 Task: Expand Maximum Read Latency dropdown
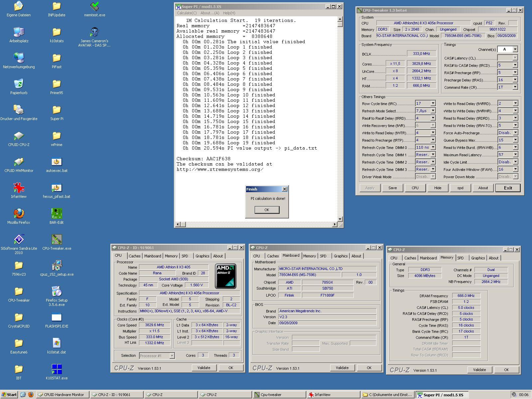[x=515, y=155]
